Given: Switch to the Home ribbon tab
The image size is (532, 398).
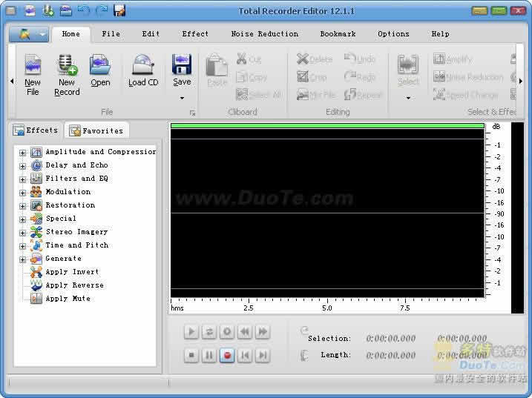Looking at the screenshot, I should [71, 34].
